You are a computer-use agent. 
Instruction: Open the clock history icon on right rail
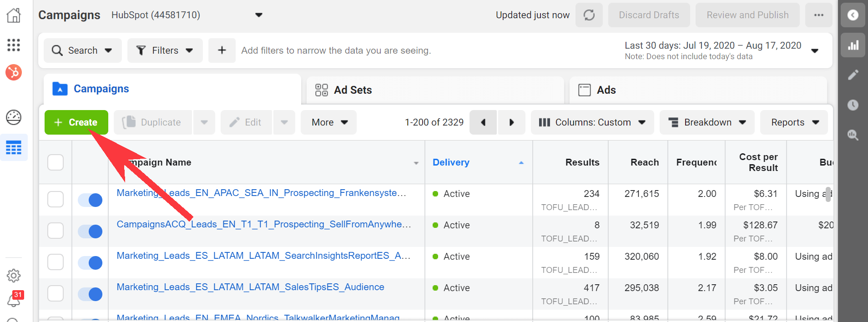coord(853,105)
